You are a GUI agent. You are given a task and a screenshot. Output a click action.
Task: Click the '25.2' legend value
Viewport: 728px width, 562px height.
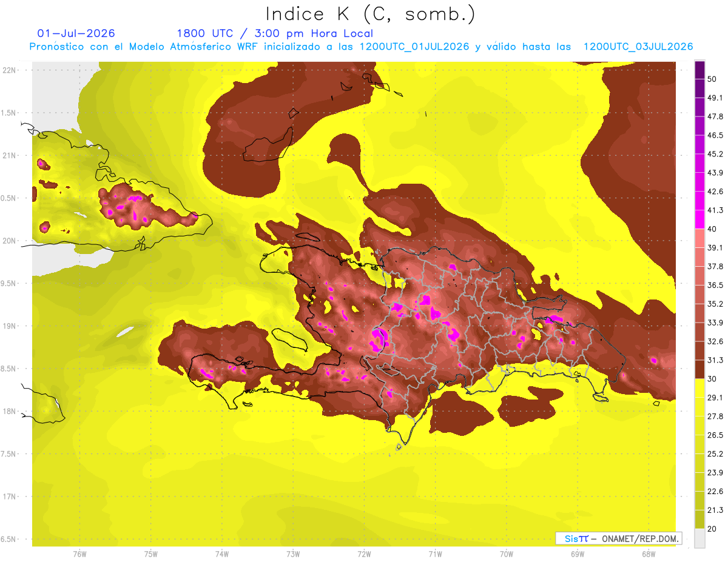[x=716, y=454]
